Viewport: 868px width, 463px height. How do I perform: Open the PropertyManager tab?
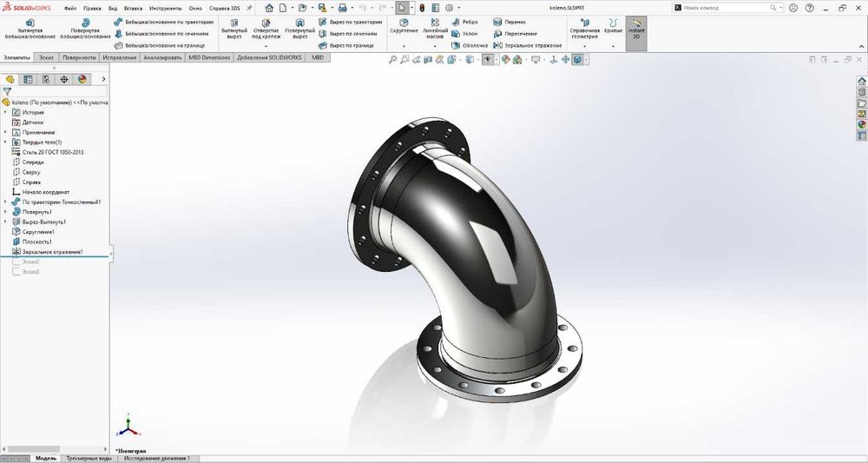tap(29, 79)
